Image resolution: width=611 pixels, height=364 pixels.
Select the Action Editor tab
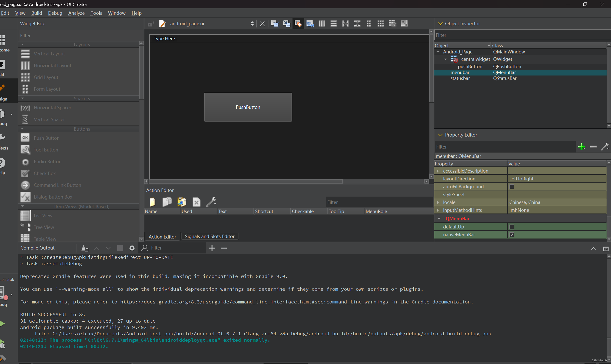(x=162, y=236)
